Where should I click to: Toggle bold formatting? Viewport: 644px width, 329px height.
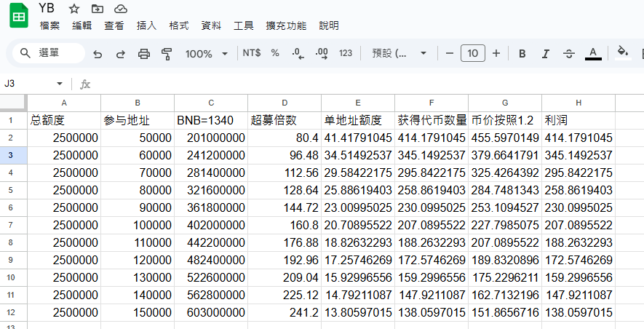(522, 53)
